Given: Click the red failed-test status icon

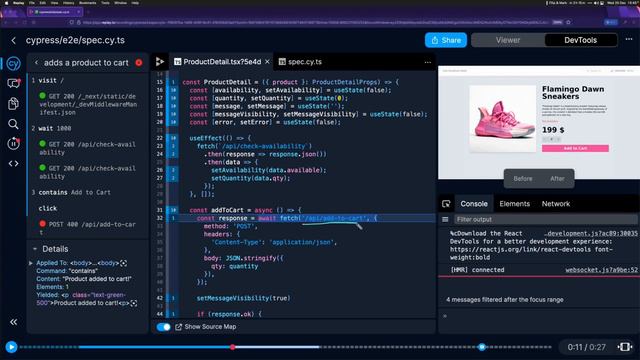Looking at the screenshot, I should click(139, 62).
